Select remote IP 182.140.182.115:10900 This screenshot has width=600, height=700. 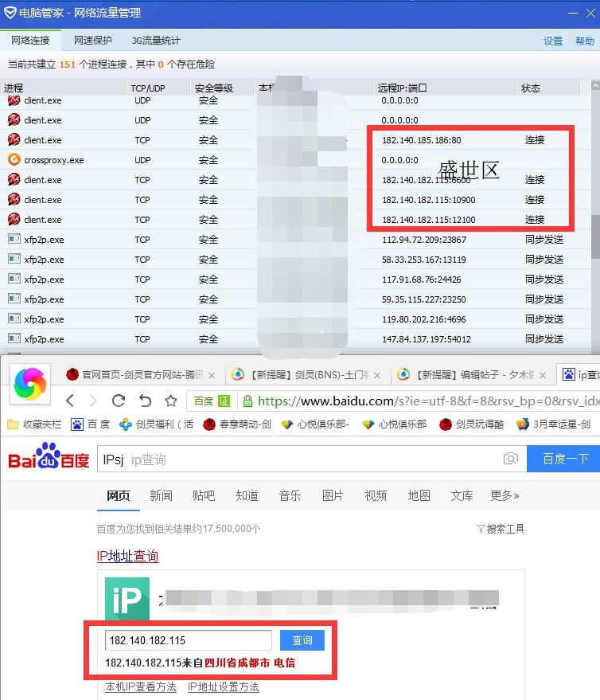coord(429,200)
